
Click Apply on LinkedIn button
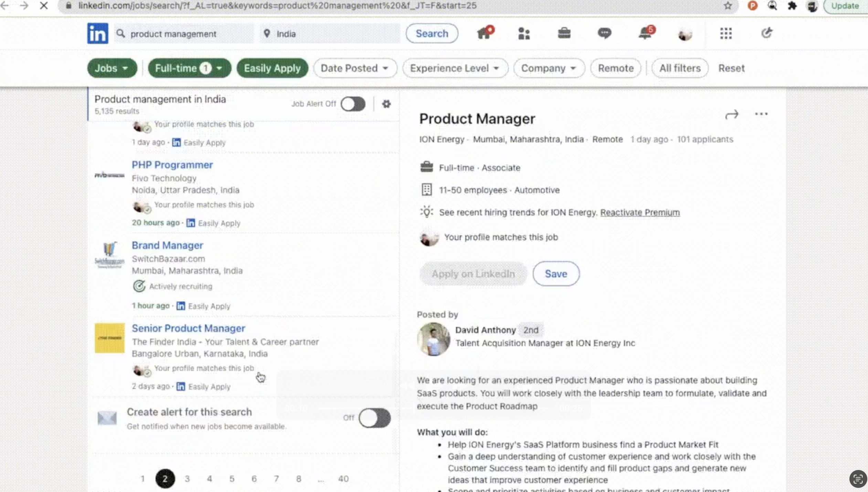tap(473, 274)
